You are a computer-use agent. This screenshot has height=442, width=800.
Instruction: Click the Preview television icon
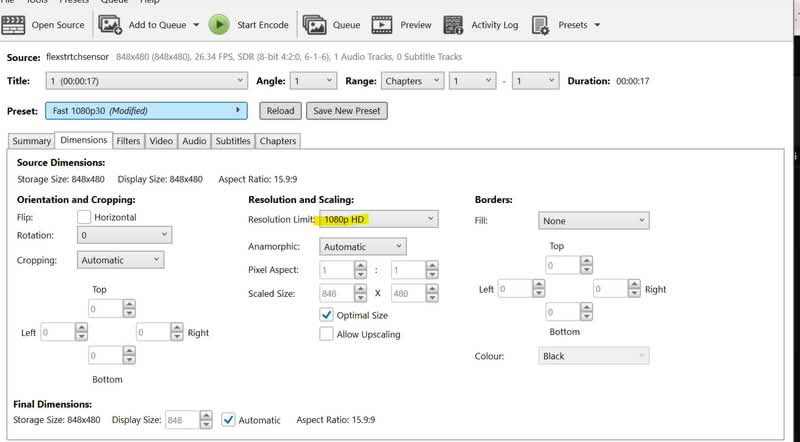[x=382, y=24]
